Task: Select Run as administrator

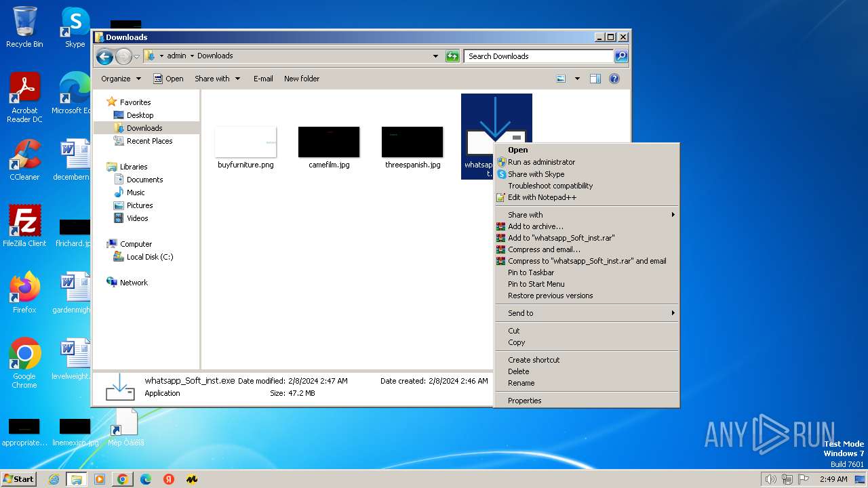Action: (x=587, y=162)
